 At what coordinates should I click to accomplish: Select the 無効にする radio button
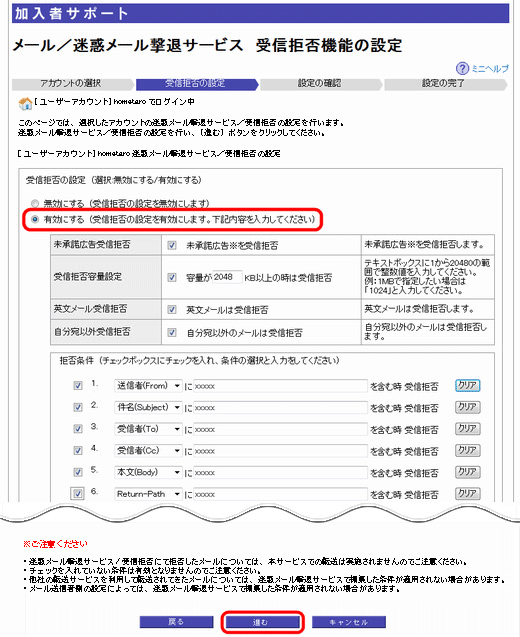tap(35, 203)
